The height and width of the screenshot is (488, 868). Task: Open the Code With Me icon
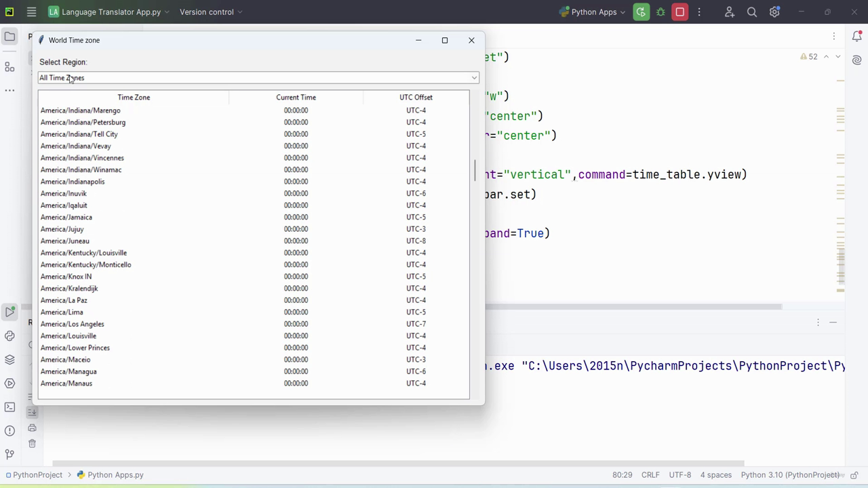click(x=730, y=12)
